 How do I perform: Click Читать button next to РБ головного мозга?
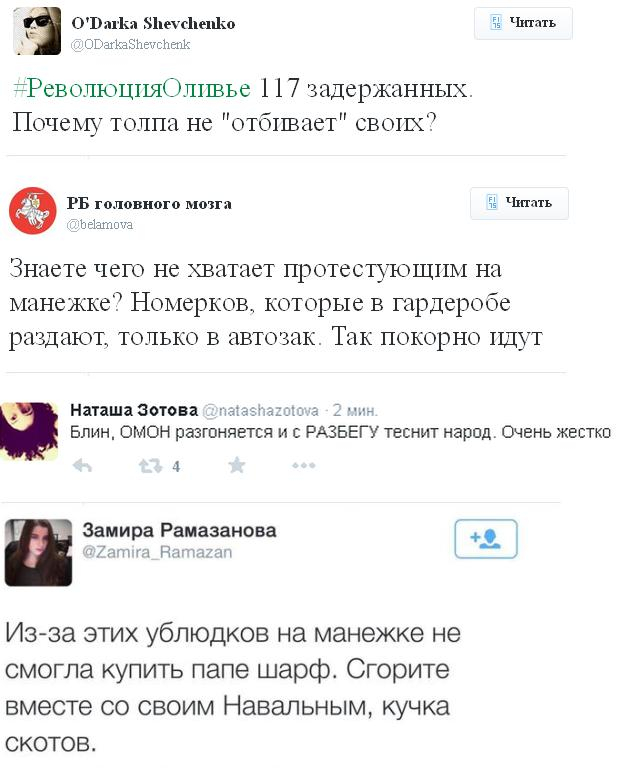[x=519, y=203]
